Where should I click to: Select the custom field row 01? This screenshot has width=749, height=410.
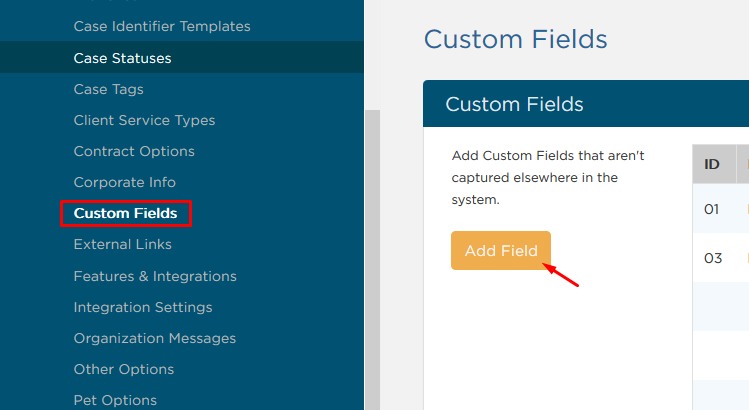point(721,209)
